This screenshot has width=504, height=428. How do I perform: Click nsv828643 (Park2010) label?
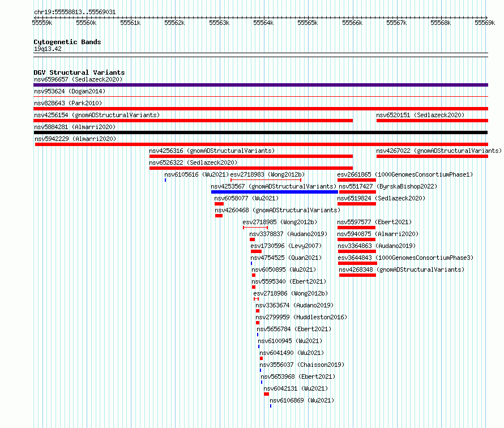(x=68, y=103)
